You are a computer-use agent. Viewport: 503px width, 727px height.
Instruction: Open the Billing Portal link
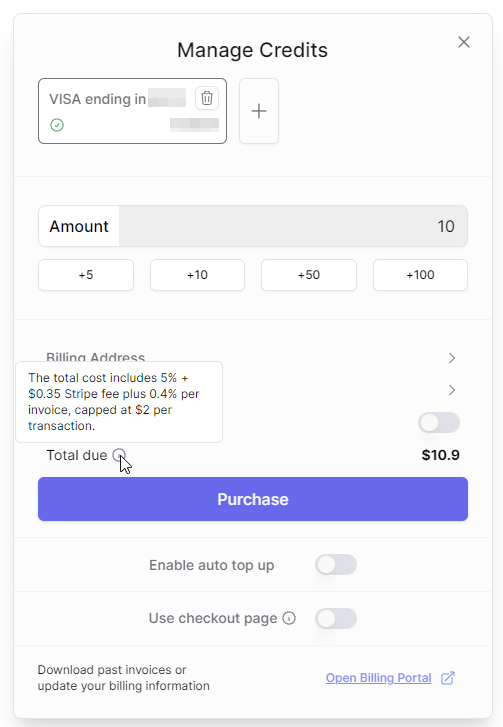[x=378, y=678]
